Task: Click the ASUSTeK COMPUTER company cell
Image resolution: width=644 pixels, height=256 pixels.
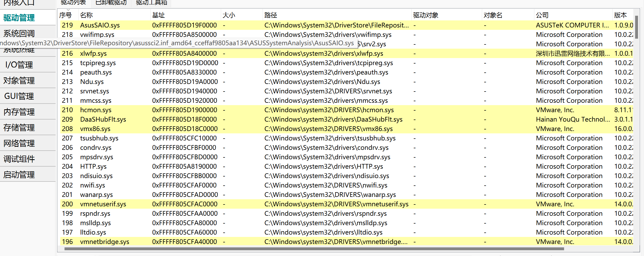Action: 572,25
